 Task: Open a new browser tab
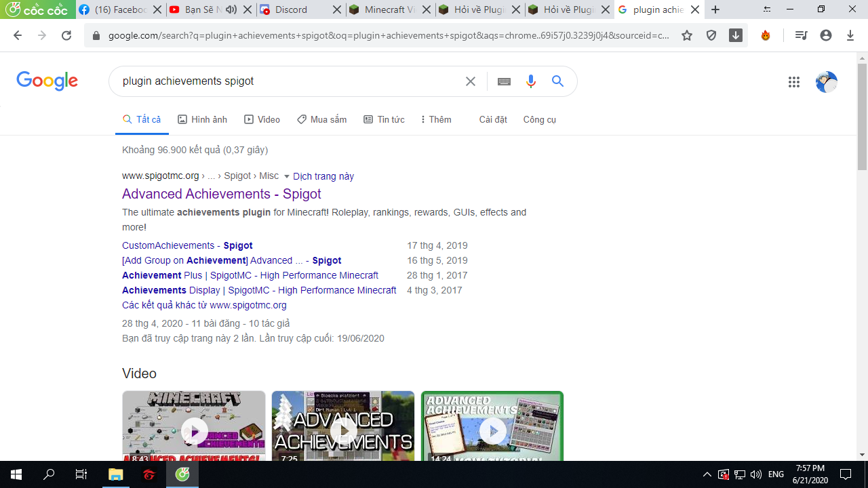click(715, 9)
